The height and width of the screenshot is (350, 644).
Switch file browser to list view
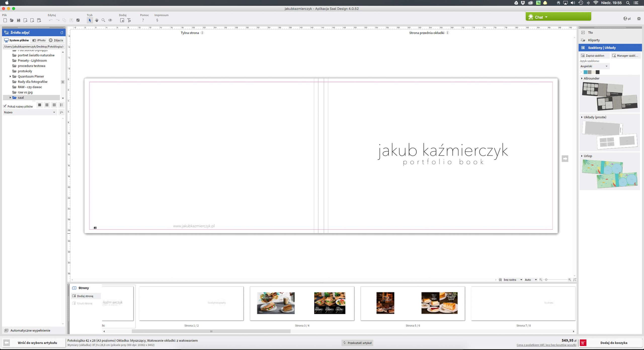click(61, 105)
